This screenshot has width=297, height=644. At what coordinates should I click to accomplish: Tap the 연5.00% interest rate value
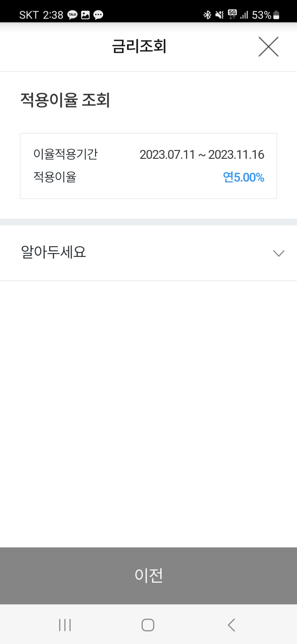[243, 177]
